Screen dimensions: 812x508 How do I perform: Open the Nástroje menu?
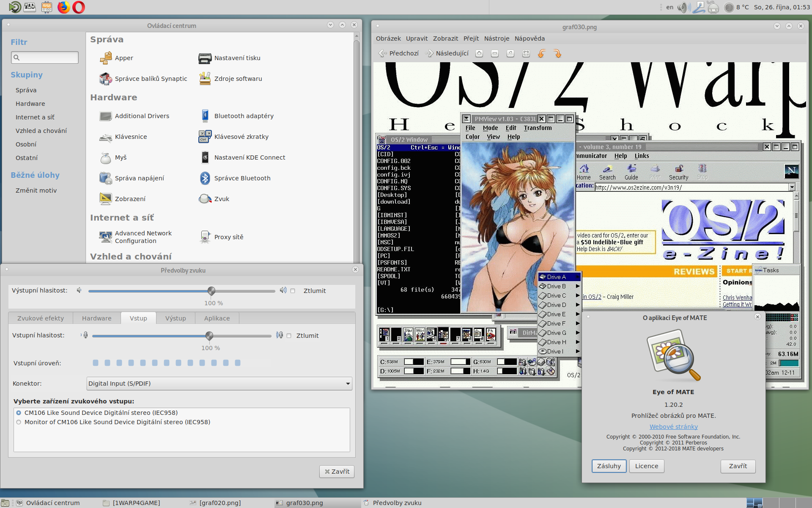click(x=497, y=39)
